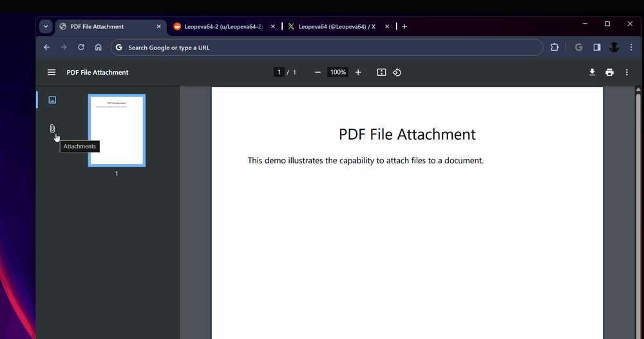Toggle the PDF sidebar hamburger menu
This screenshot has width=644, height=339.
click(x=52, y=73)
